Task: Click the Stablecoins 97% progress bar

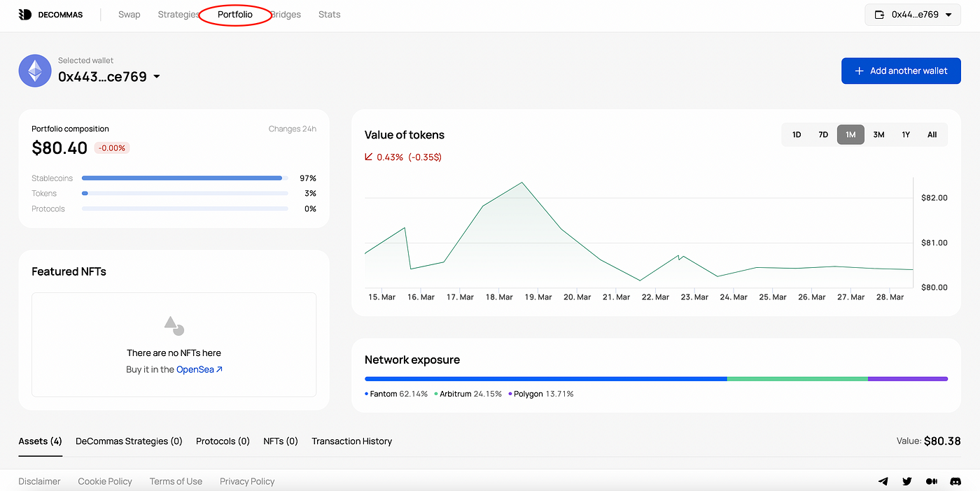Action: (185, 178)
